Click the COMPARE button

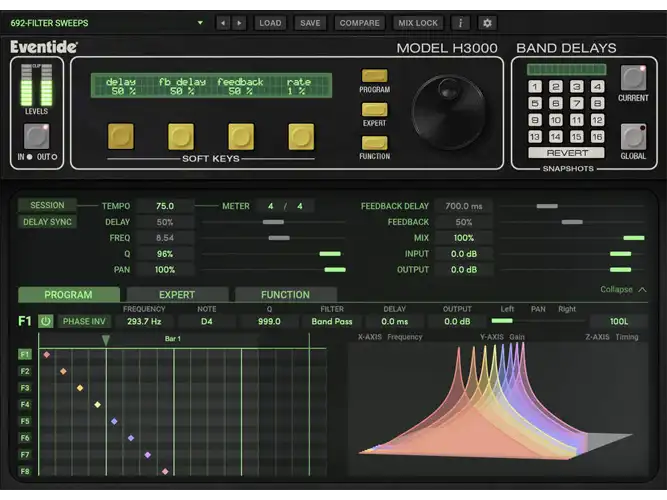pos(359,23)
